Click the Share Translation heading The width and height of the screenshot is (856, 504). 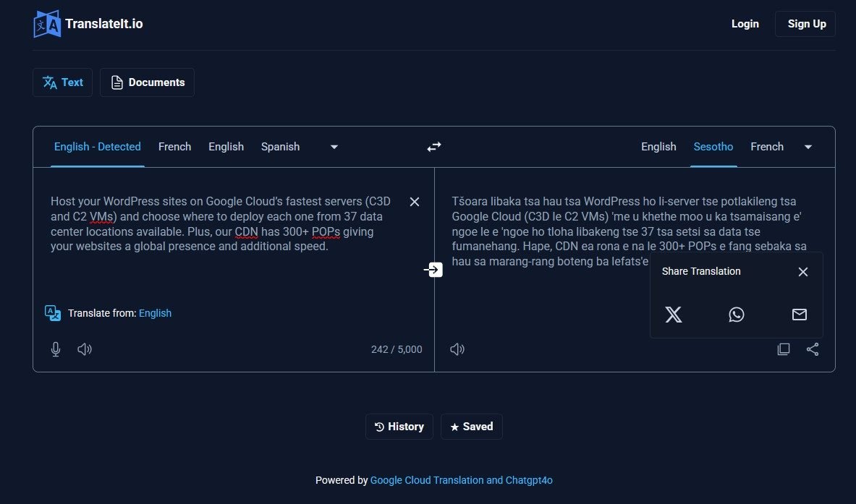pos(701,271)
